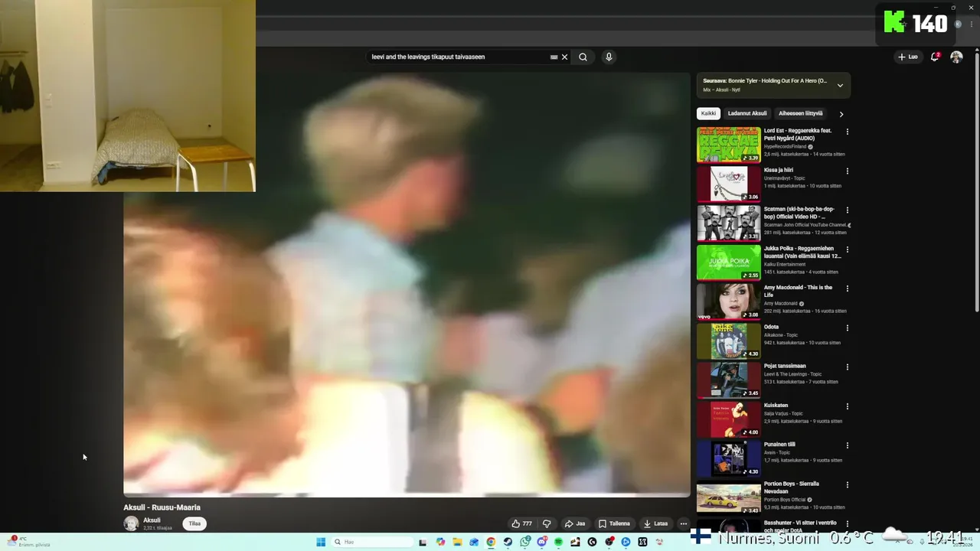Screen dimensions: 980x551
Task: Open Aksuli channel name link
Action: [152, 520]
